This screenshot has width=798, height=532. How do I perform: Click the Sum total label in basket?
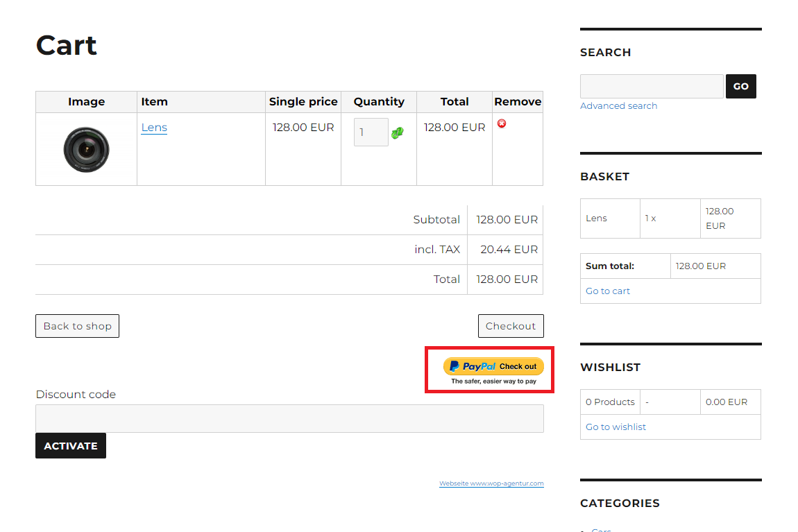(x=610, y=266)
